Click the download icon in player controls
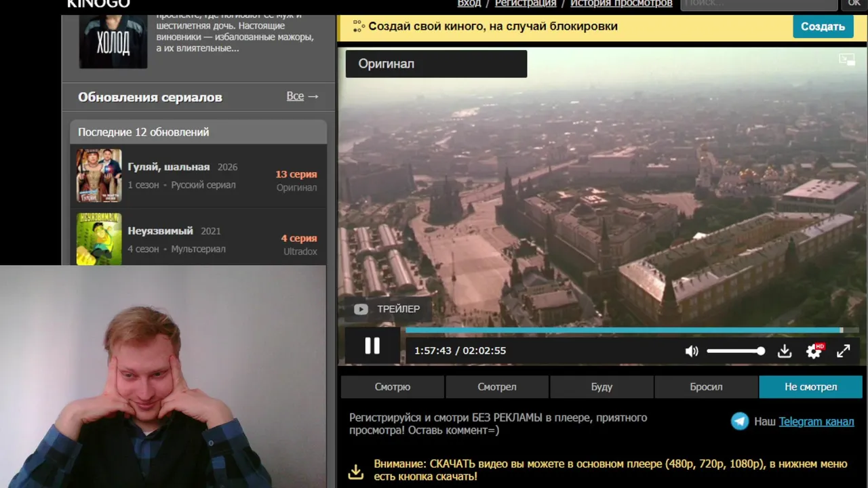Image resolution: width=868 pixels, height=488 pixels. click(x=785, y=351)
